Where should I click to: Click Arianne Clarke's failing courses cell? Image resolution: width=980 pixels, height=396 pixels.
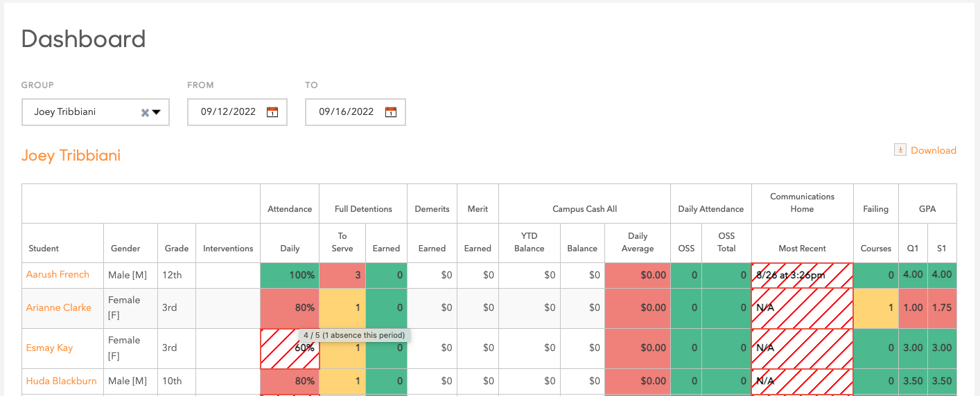(x=875, y=308)
